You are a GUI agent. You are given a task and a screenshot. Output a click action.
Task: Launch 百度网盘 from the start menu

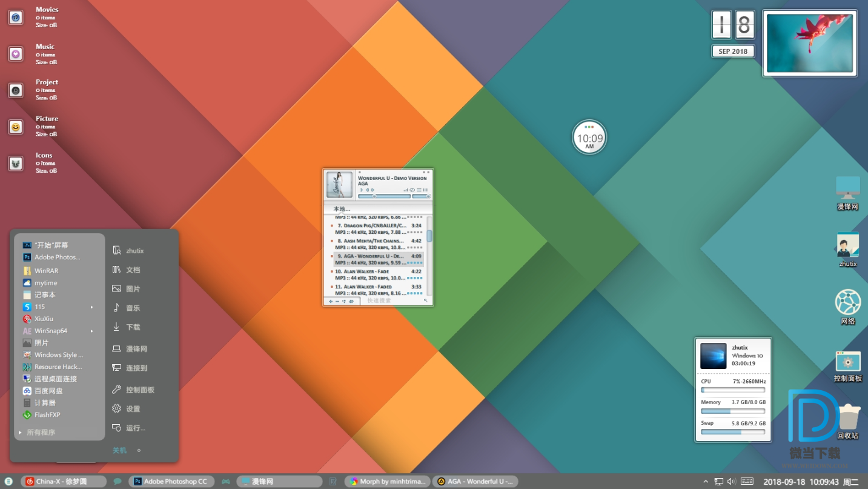click(43, 391)
